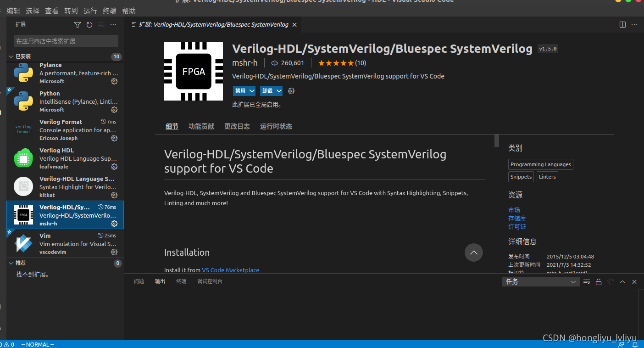The width and height of the screenshot is (644, 348).
Task: Click the mshr-h publisher name
Action: pyautogui.click(x=245, y=63)
